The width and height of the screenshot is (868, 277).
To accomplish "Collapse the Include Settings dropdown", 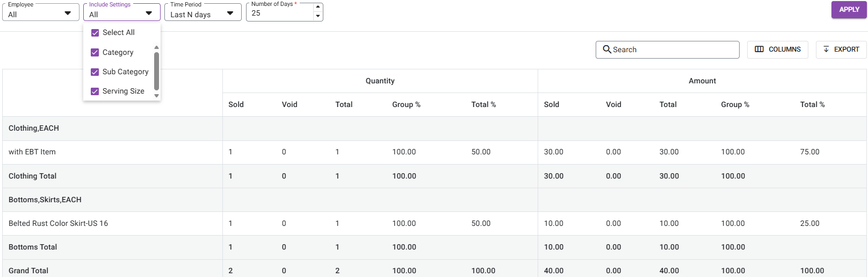I will click(149, 13).
